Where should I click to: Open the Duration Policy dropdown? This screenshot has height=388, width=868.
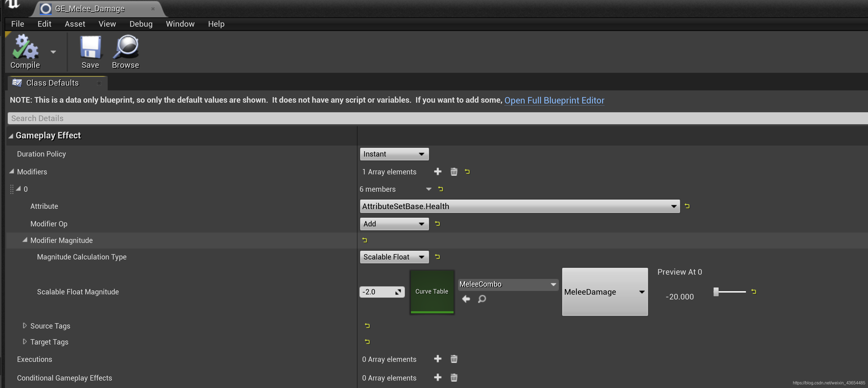coord(394,154)
